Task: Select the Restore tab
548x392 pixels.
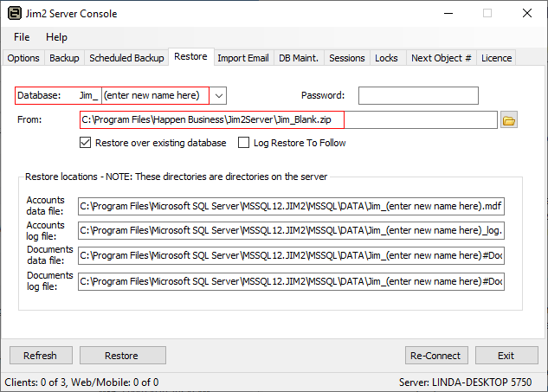Action: 190,56
